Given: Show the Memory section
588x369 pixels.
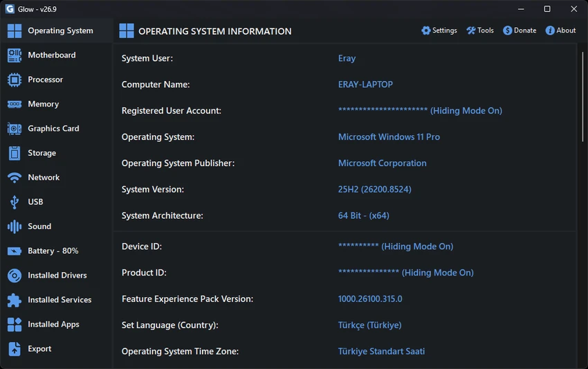Looking at the screenshot, I should [x=56, y=104].
